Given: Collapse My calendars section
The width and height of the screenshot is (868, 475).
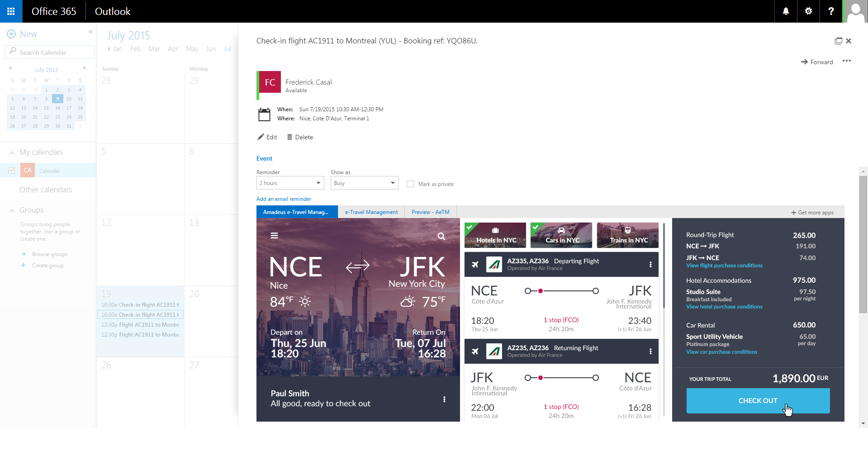Looking at the screenshot, I should tap(12, 152).
